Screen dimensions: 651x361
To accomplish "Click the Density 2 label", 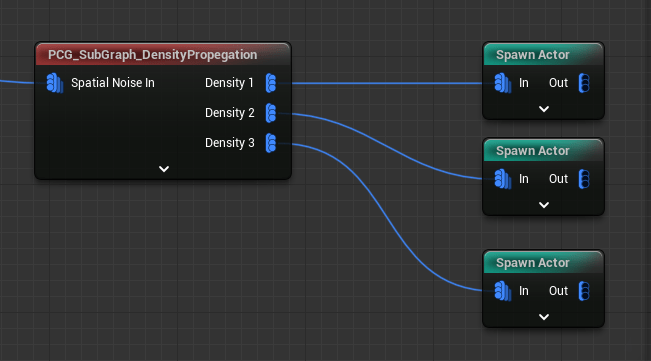I will [x=230, y=113].
